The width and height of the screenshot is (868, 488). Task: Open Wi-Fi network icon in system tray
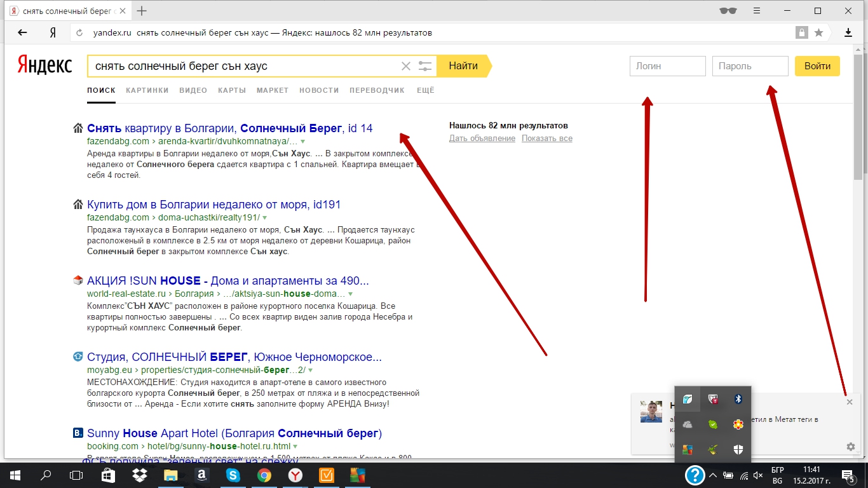[x=743, y=475]
